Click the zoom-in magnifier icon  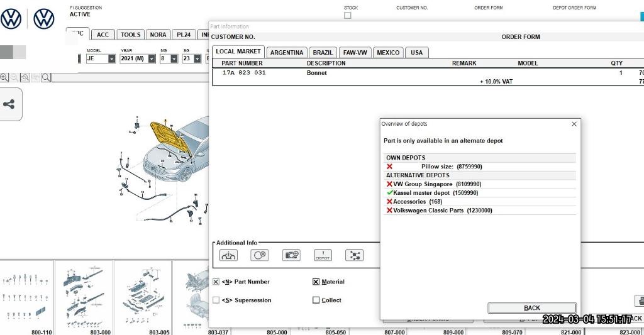click(4, 77)
